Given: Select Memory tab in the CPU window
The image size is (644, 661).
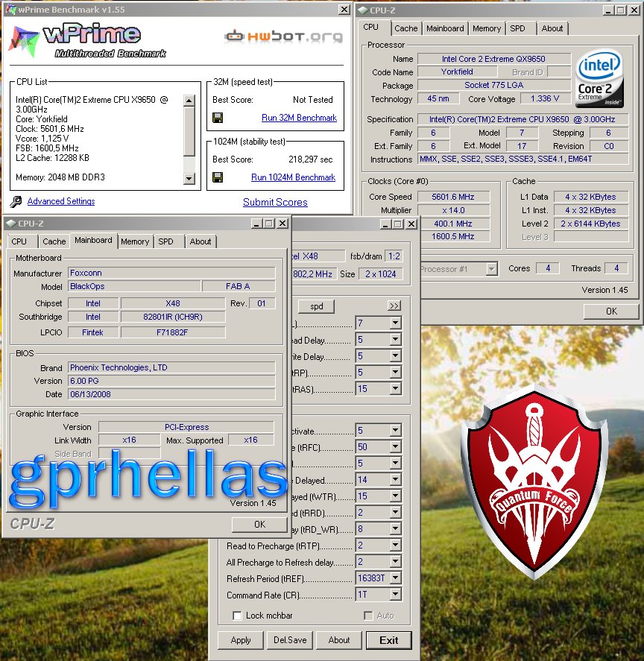Looking at the screenshot, I should [x=486, y=28].
